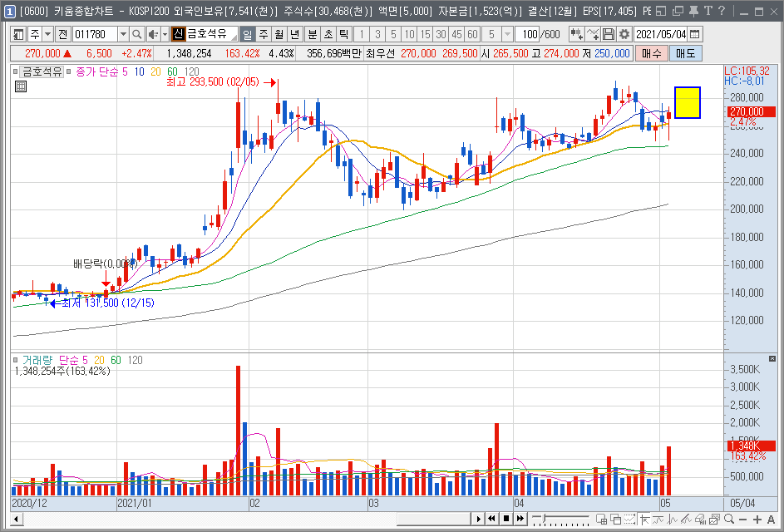The width and height of the screenshot is (784, 532).
Task: Switch to weekly (주) chart period
Action: point(263,35)
